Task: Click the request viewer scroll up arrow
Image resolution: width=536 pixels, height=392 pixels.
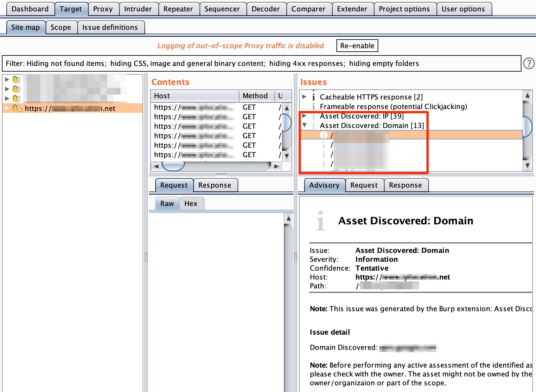Action: click(x=288, y=218)
